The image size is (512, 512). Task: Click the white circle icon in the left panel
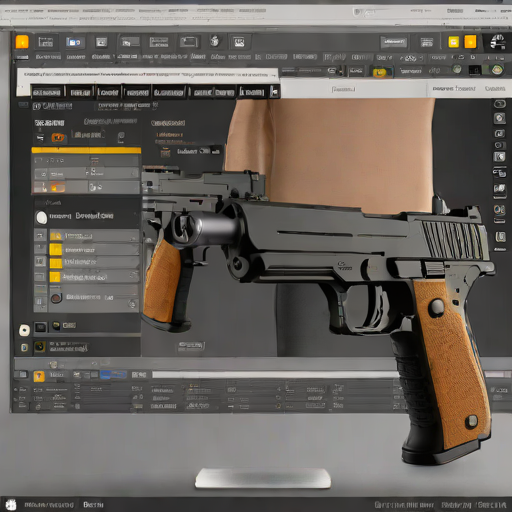click(x=41, y=217)
